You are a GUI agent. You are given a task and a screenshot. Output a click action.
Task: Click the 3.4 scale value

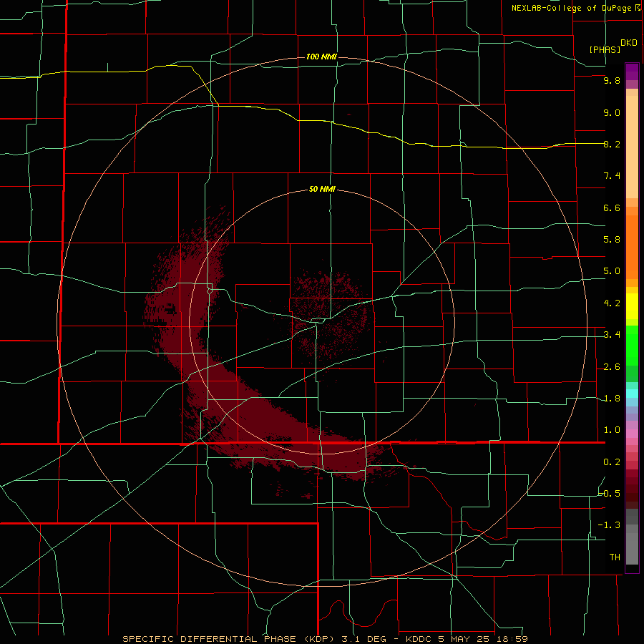[612, 335]
